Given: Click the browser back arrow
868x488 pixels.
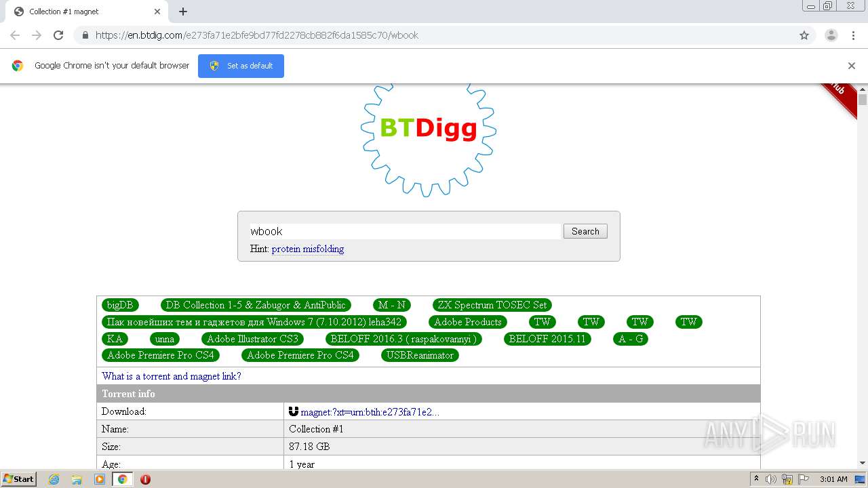Looking at the screenshot, I should 15,35.
